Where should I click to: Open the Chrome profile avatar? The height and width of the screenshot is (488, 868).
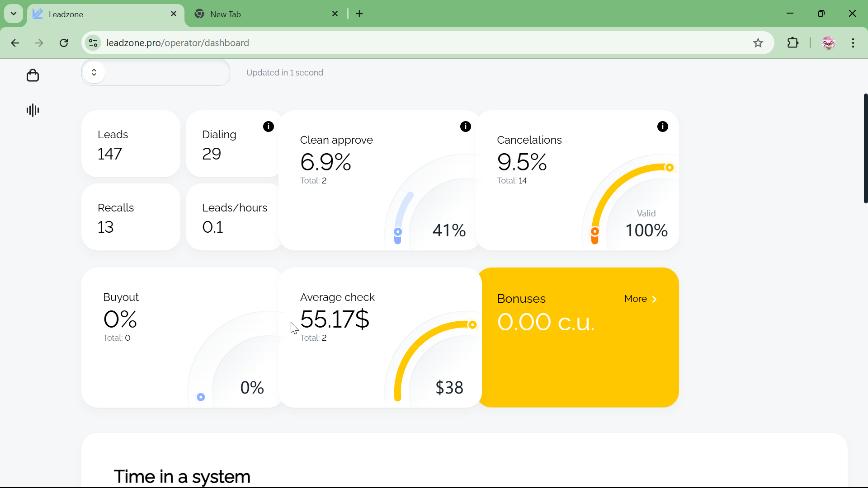click(x=829, y=43)
